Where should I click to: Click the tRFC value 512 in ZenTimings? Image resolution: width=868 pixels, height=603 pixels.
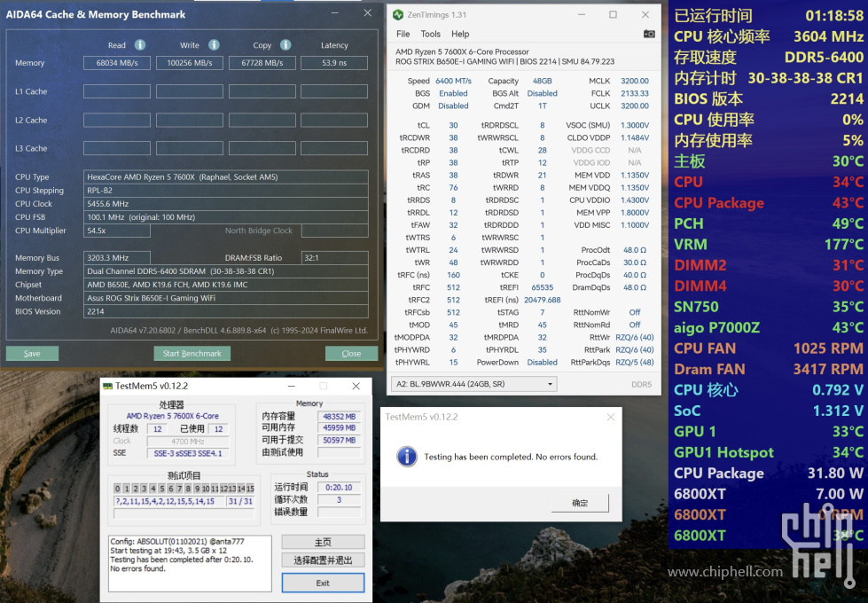[x=453, y=287]
